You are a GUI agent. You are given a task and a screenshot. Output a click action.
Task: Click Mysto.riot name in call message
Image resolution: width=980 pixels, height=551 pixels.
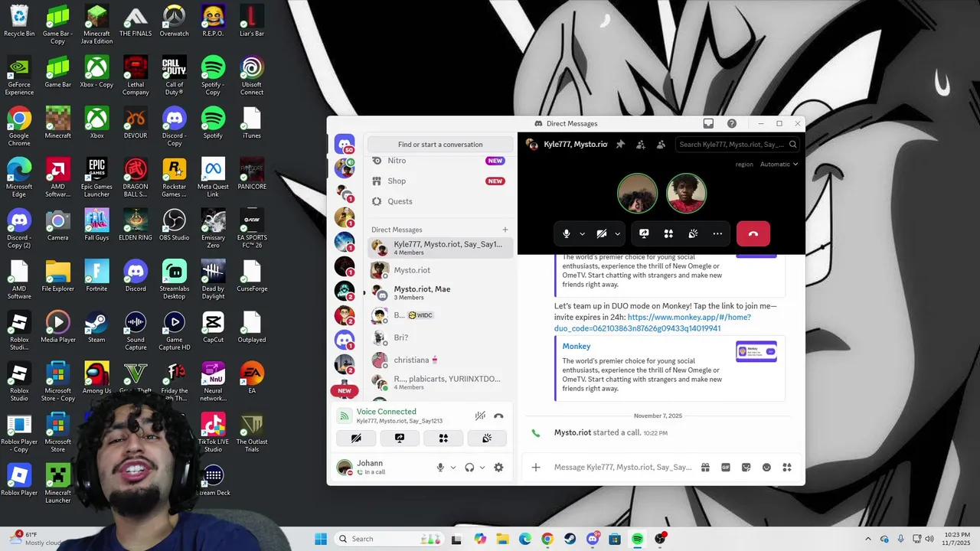573,432
